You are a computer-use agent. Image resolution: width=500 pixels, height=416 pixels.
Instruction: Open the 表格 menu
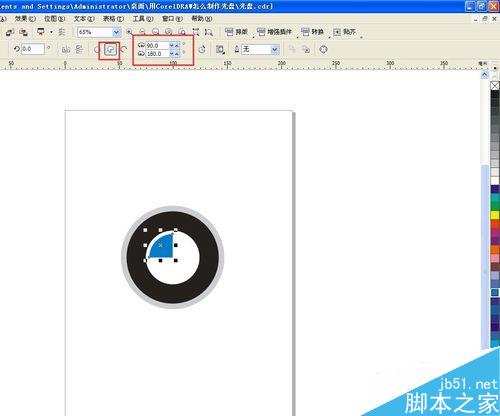point(113,19)
